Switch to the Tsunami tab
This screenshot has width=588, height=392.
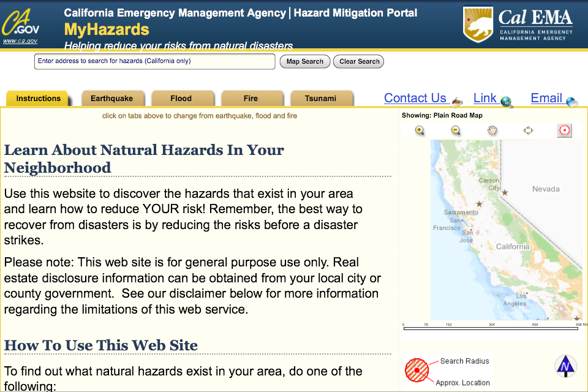[320, 98]
